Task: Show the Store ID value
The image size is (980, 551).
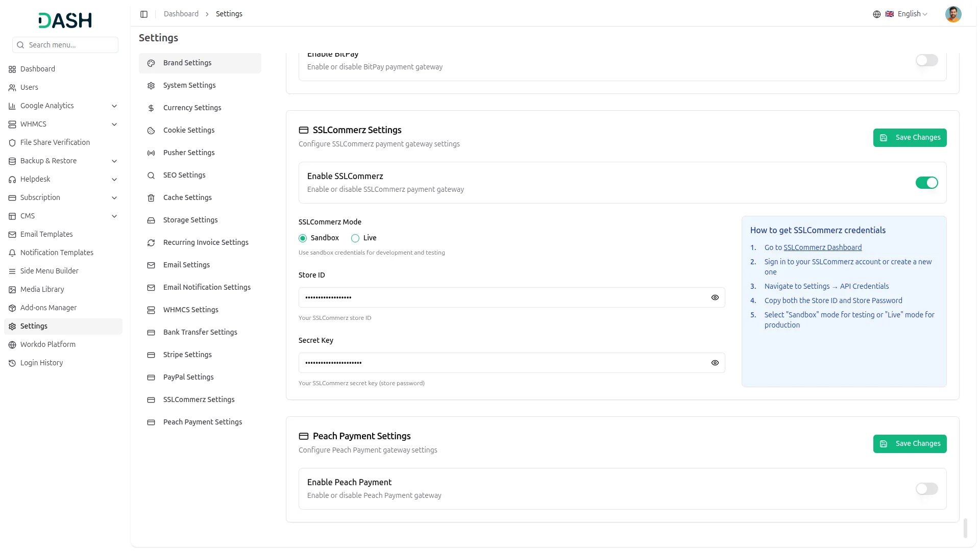Action: tap(715, 297)
